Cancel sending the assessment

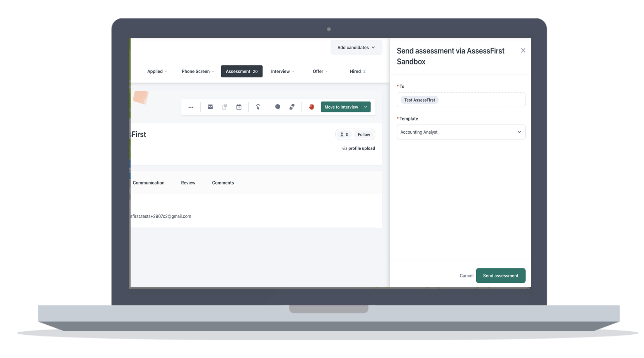click(x=466, y=276)
